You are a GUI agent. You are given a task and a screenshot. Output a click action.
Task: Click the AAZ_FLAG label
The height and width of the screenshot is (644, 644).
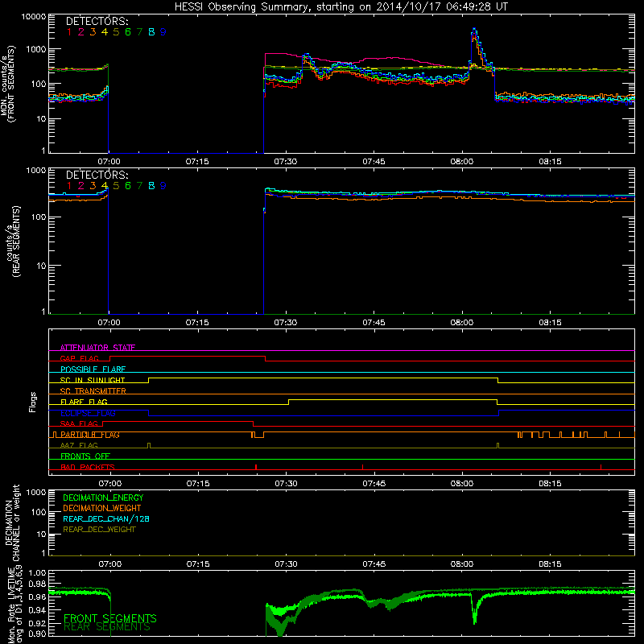click(79, 445)
